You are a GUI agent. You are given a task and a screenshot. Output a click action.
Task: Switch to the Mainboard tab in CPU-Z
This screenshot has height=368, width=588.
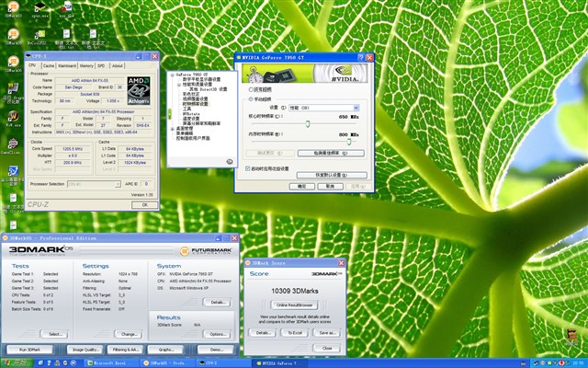pyautogui.click(x=67, y=65)
